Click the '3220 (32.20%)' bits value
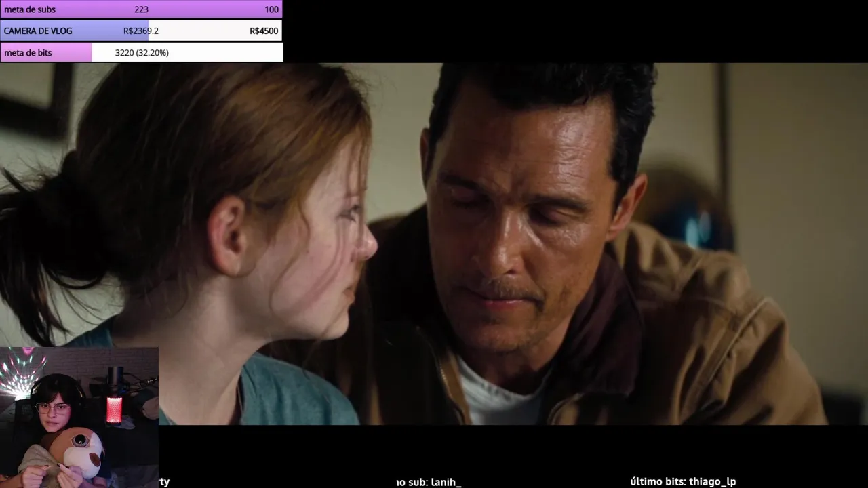Viewport: 868px width, 488px height. [x=142, y=52]
